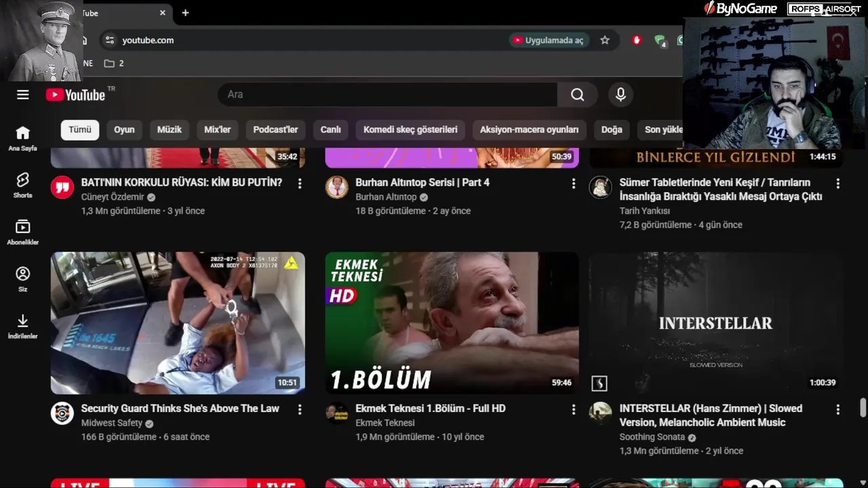868x488 pixels.
Task: Bookmark page with star icon
Action: tap(605, 40)
